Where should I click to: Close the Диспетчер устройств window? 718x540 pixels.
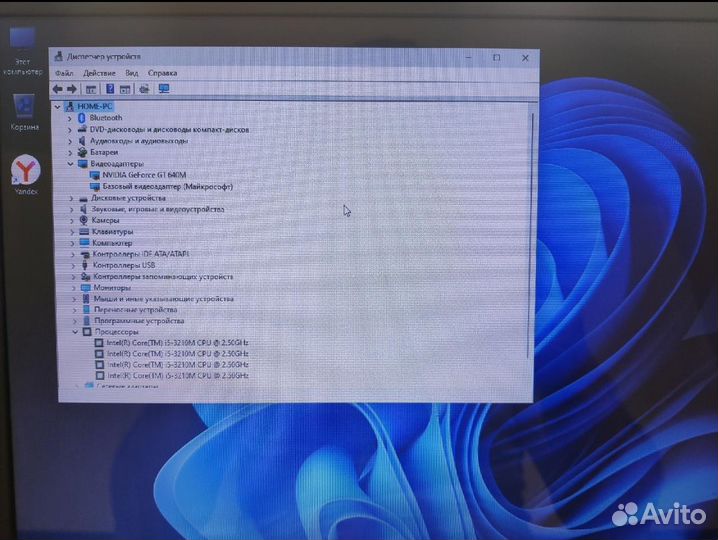[525, 58]
